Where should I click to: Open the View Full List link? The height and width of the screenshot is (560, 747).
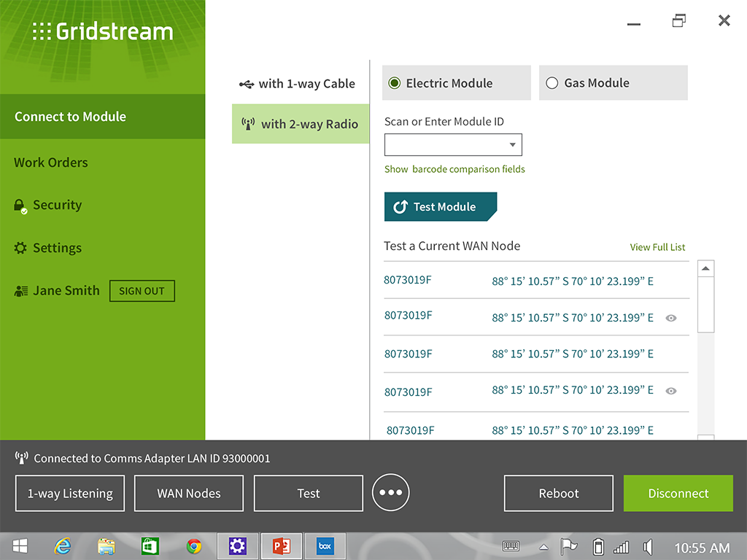pos(657,247)
